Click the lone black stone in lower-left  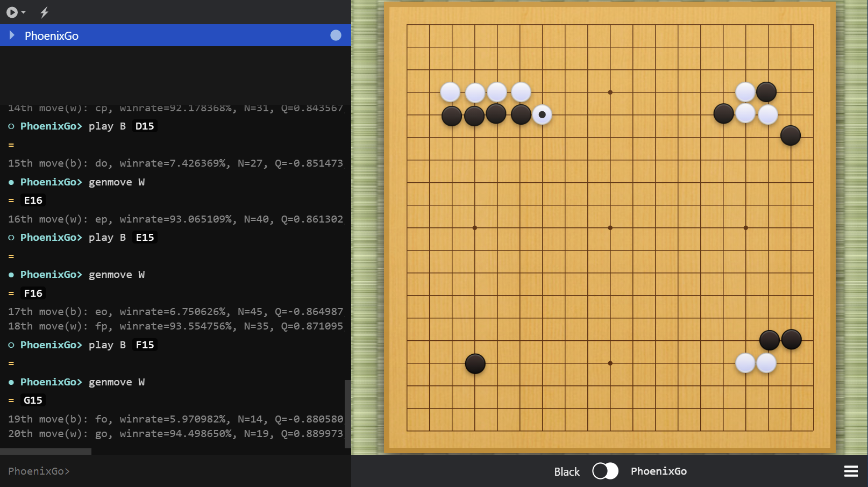point(475,364)
